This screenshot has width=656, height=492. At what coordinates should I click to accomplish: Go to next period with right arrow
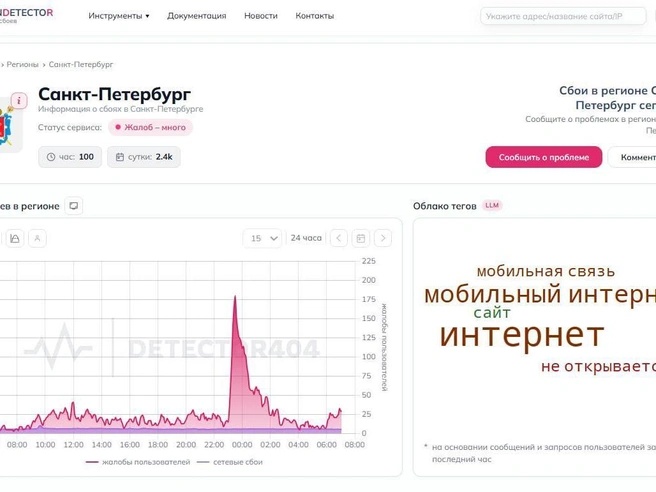(383, 238)
